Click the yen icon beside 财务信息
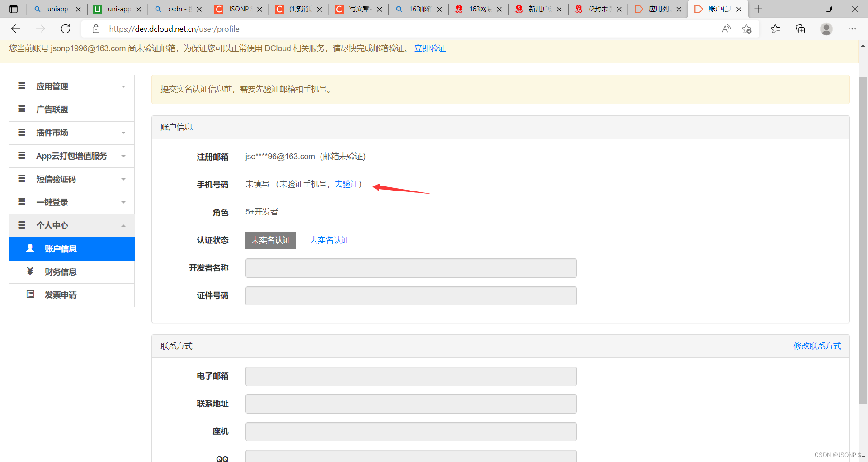The height and width of the screenshot is (462, 868). click(x=30, y=271)
